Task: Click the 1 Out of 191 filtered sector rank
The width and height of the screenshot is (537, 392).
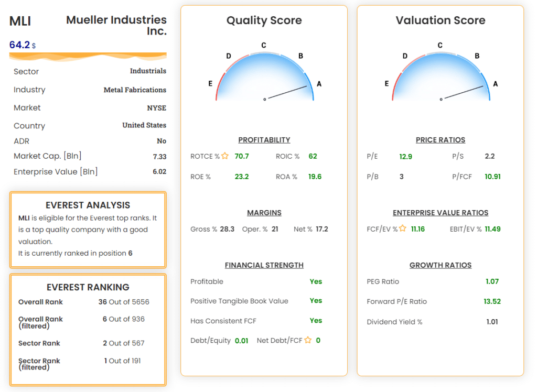Action: (x=122, y=361)
